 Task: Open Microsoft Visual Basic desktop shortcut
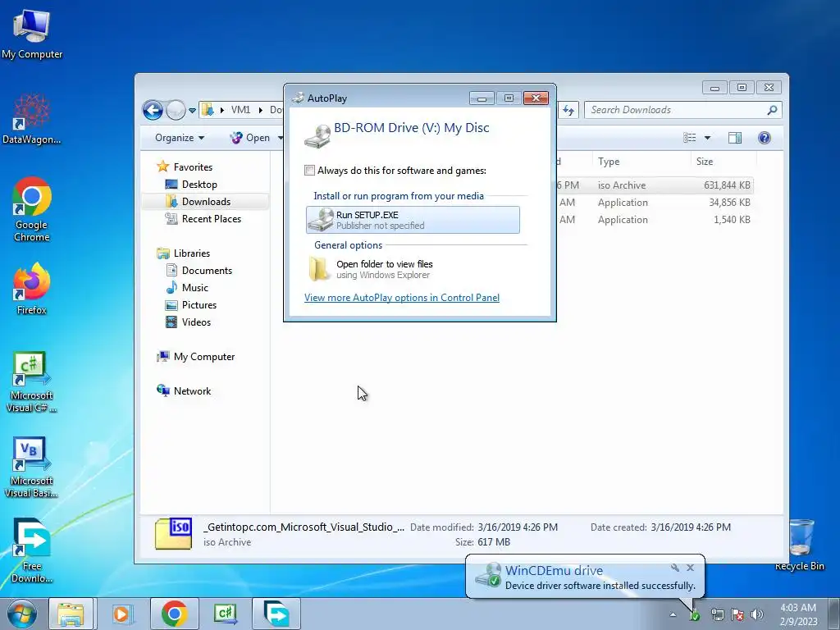(32, 467)
